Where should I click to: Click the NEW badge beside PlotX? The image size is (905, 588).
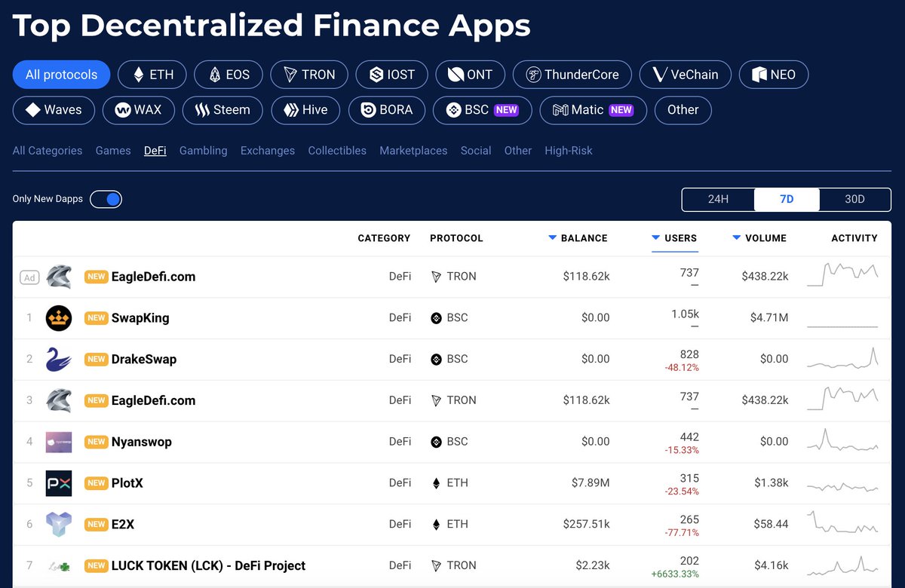97,483
